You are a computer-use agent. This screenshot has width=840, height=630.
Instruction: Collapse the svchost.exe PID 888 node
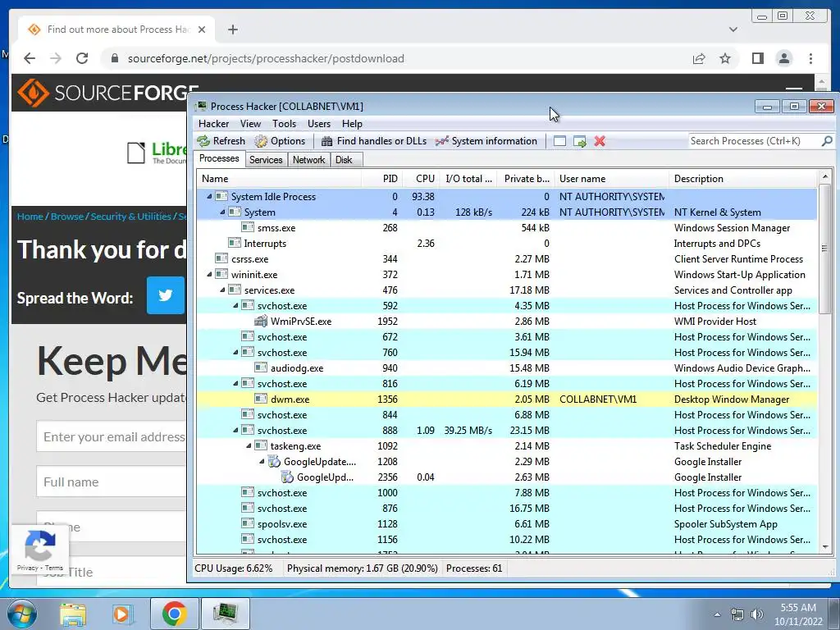click(235, 430)
